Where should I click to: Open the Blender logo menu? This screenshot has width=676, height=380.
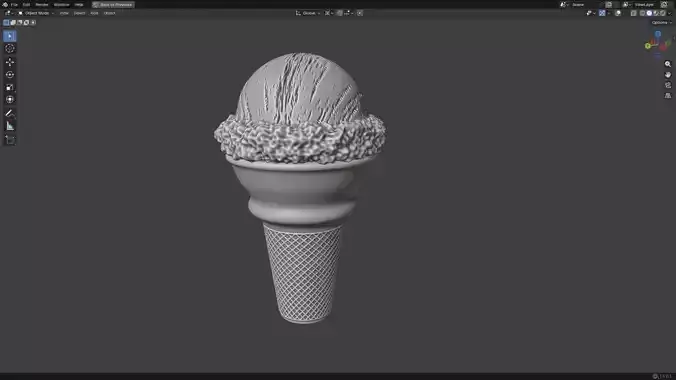tap(5, 4)
